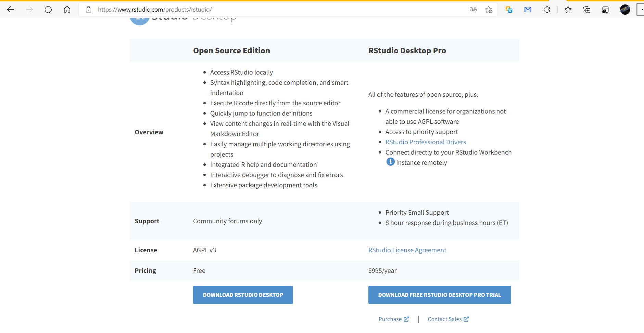Open the browser home page
Viewport: 644px width, 333px height.
click(x=67, y=10)
